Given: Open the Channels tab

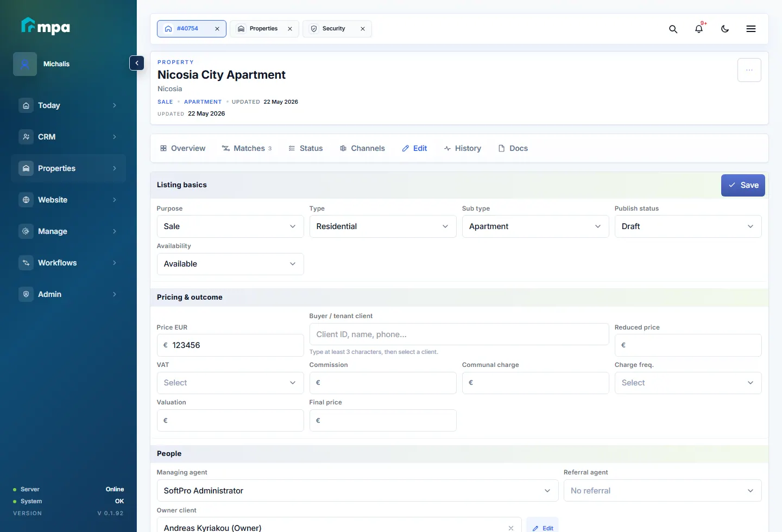Looking at the screenshot, I should tap(362, 148).
